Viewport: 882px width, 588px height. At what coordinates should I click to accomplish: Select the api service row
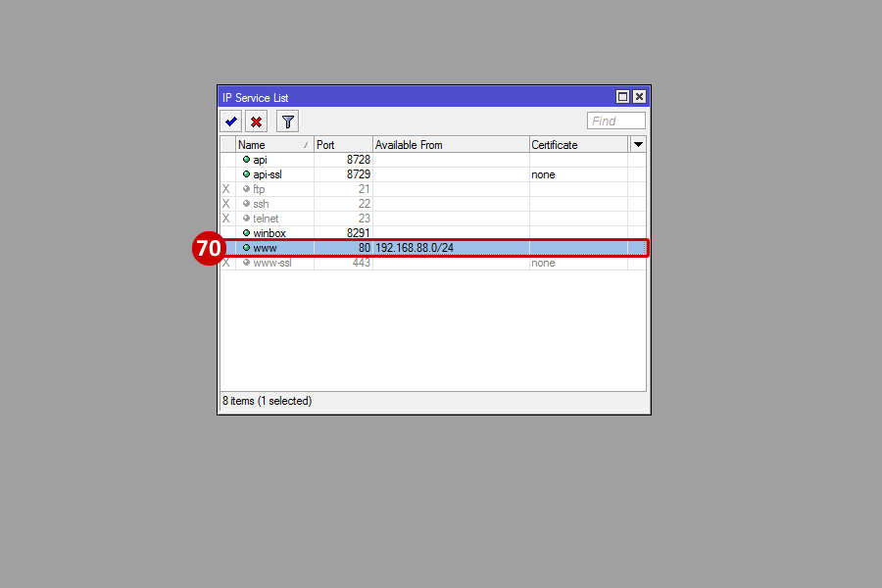(x=432, y=160)
